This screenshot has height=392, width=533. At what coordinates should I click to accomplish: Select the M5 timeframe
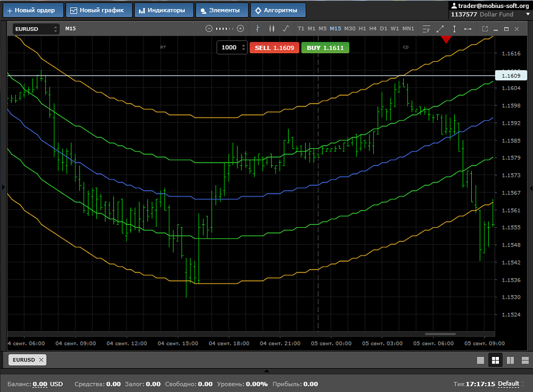pos(323,28)
